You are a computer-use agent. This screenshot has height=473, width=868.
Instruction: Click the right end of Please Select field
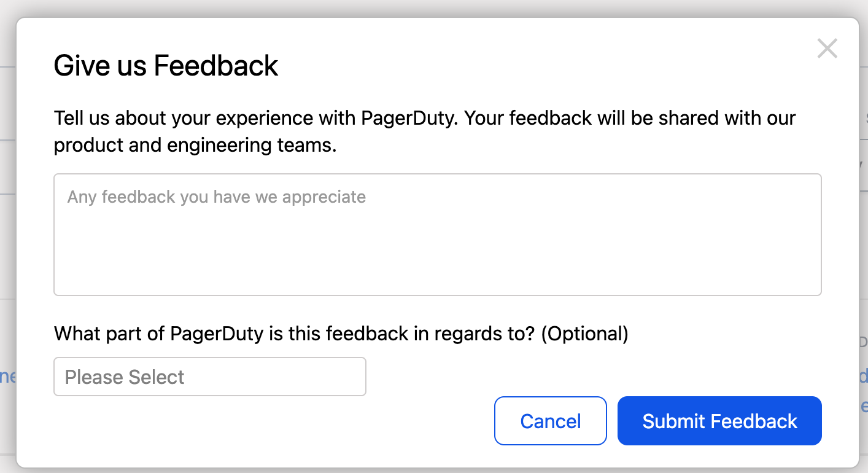click(350, 377)
